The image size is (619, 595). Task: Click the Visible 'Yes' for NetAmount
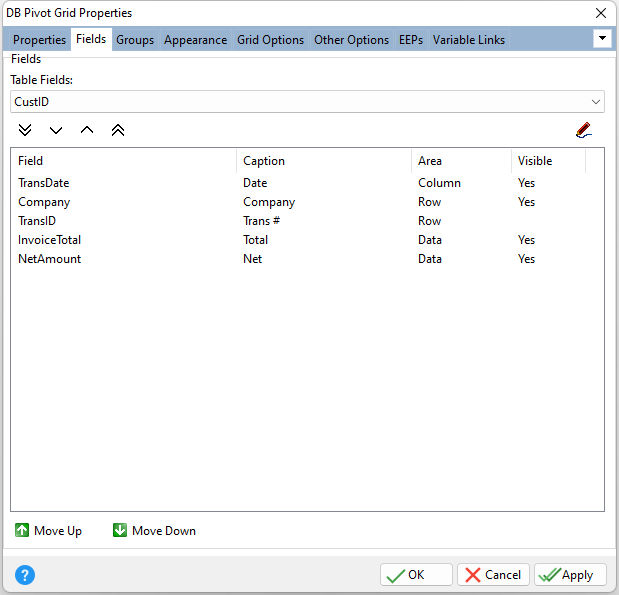526,259
